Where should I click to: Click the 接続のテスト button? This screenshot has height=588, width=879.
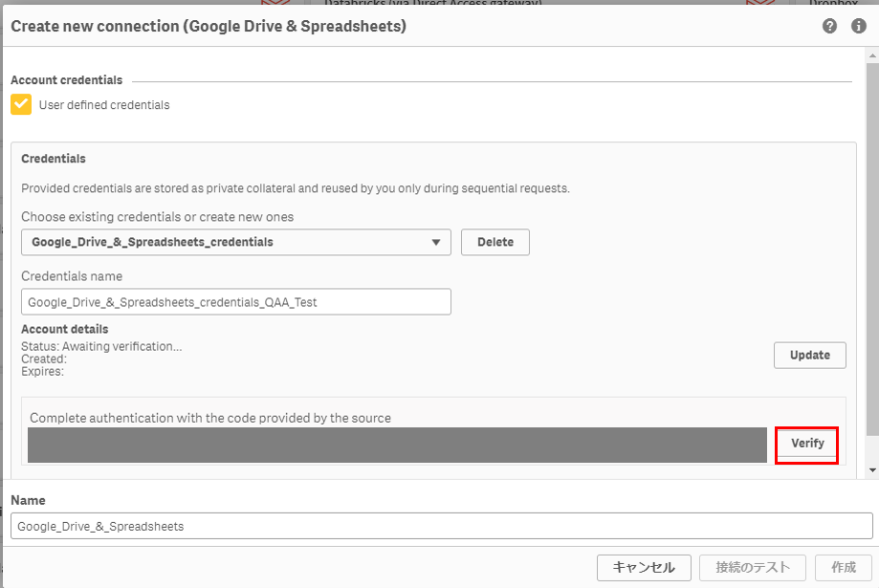coord(753,567)
